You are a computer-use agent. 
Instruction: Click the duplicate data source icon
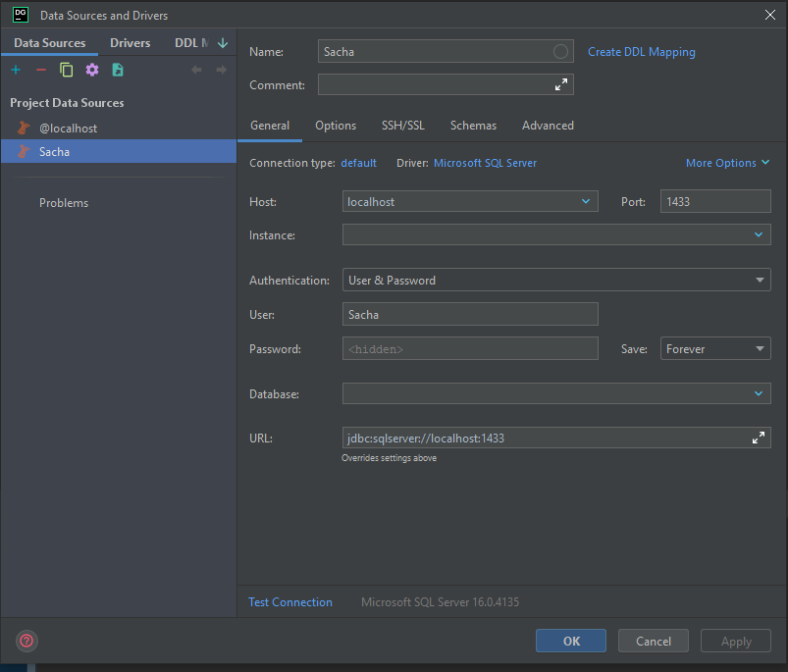67,70
